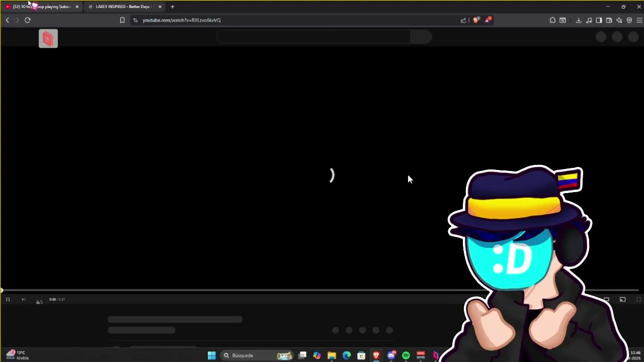The height and width of the screenshot is (362, 644).
Task: Close the LAKEY INSPIRED tab
Action: pyautogui.click(x=160, y=7)
